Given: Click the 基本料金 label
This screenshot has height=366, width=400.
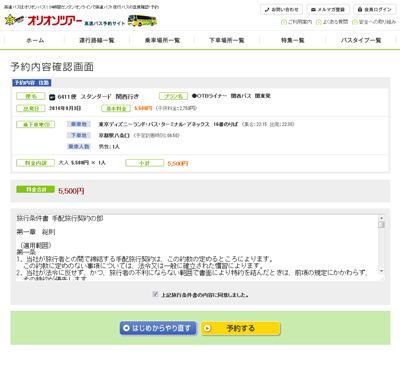Looking at the screenshot, I should pos(116,109).
